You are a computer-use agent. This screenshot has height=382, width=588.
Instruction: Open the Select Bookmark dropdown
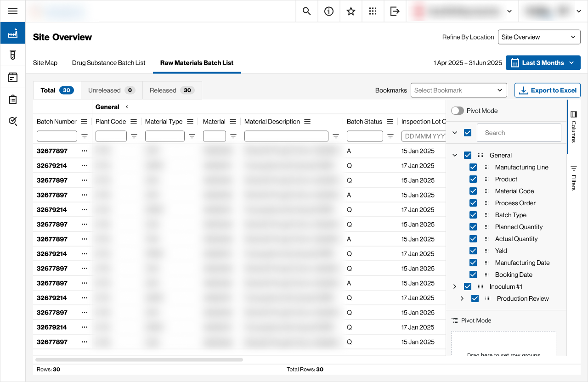(458, 90)
